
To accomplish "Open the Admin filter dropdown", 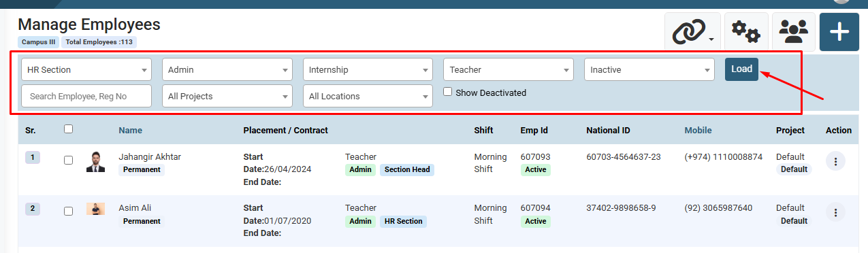I will point(227,69).
